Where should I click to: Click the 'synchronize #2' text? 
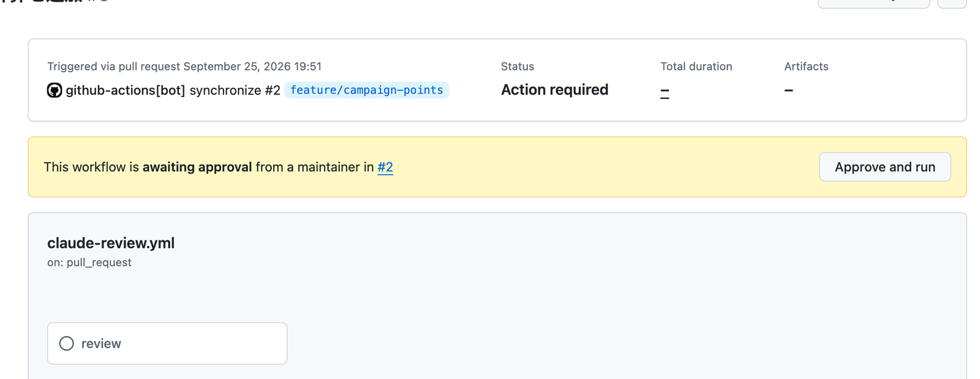(x=235, y=90)
